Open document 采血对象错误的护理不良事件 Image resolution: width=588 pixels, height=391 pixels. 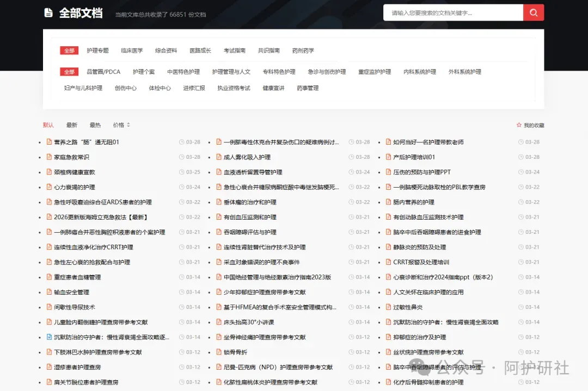pyautogui.click(x=261, y=262)
